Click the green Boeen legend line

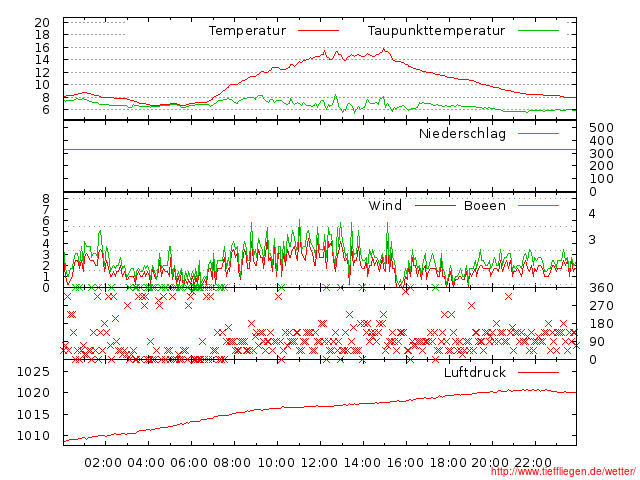click(538, 205)
